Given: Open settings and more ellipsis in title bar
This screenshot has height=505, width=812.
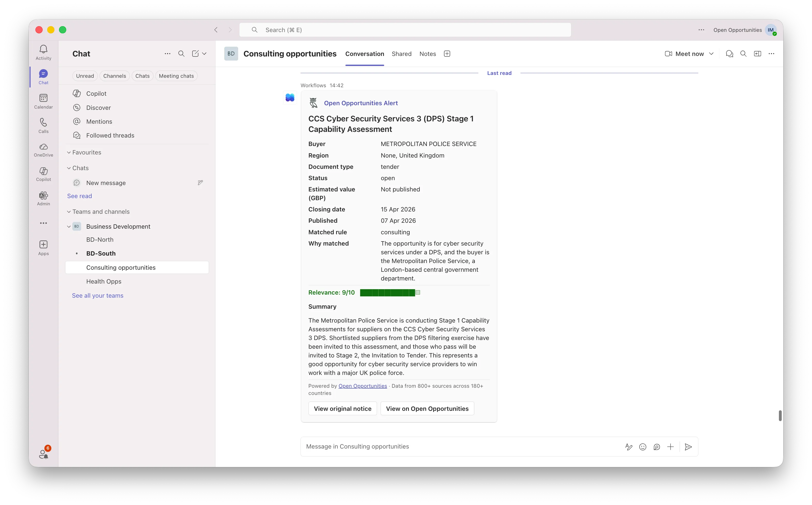Looking at the screenshot, I should tap(701, 30).
